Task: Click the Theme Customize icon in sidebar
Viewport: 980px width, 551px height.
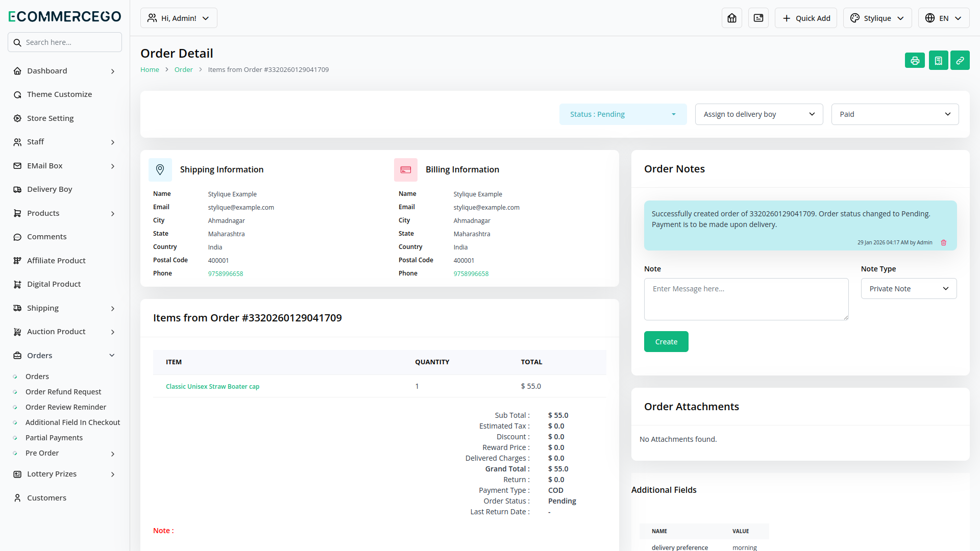Action: click(x=17, y=94)
